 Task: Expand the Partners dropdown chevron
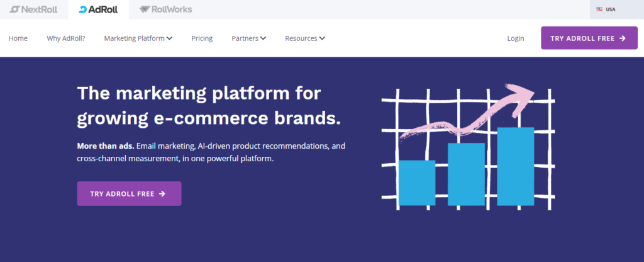pyautogui.click(x=264, y=38)
